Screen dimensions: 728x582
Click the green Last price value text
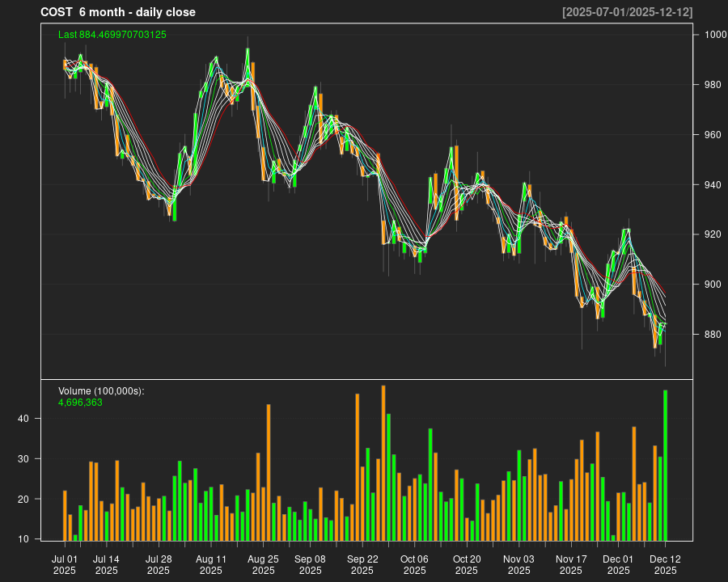tap(112, 35)
